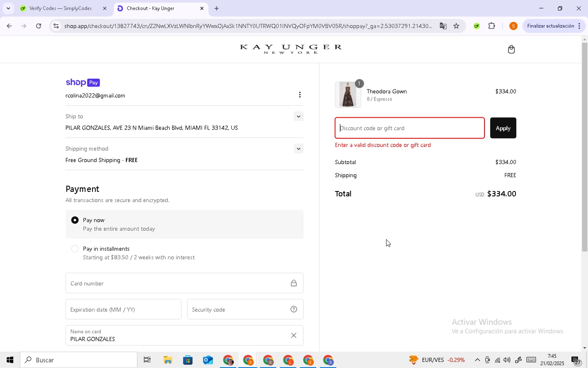Screen dimensions: 588x368
Task: Click the Name on card field
Action: tap(184, 335)
